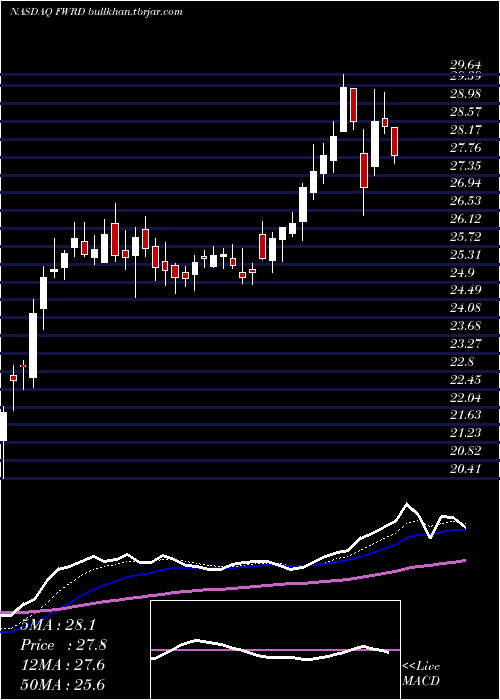Click the 26.94 price label
The width and height of the screenshot is (500, 700).
465,183
